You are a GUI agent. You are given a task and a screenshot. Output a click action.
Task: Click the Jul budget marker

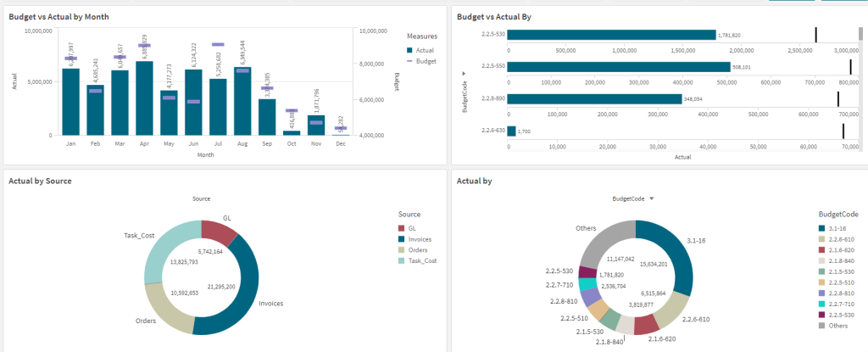coord(218,44)
